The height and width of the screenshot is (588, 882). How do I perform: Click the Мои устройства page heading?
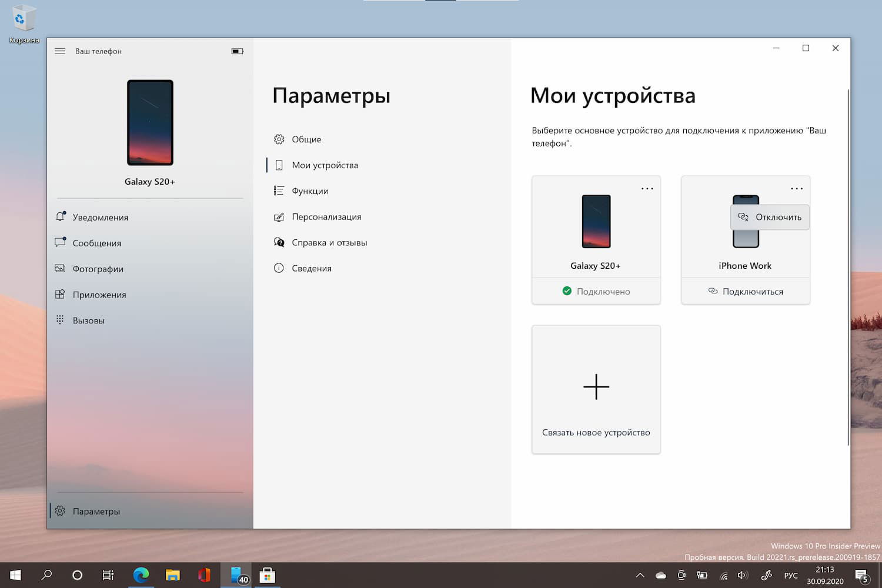[613, 95]
